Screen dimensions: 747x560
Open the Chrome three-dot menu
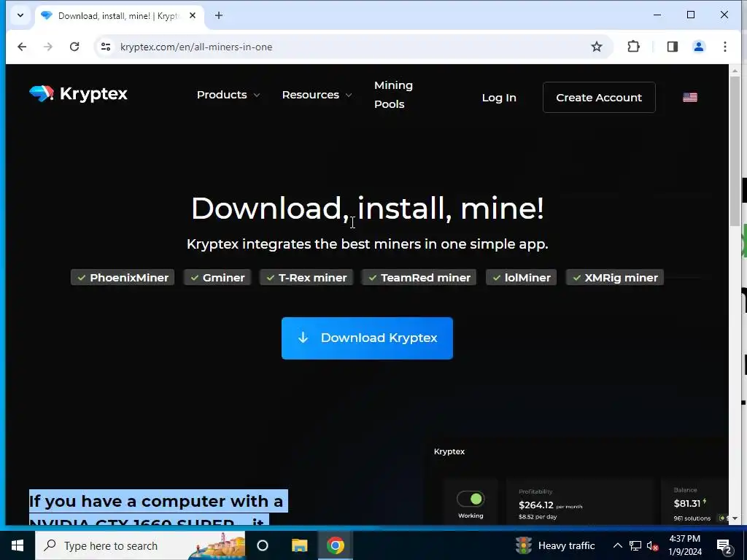(x=724, y=47)
